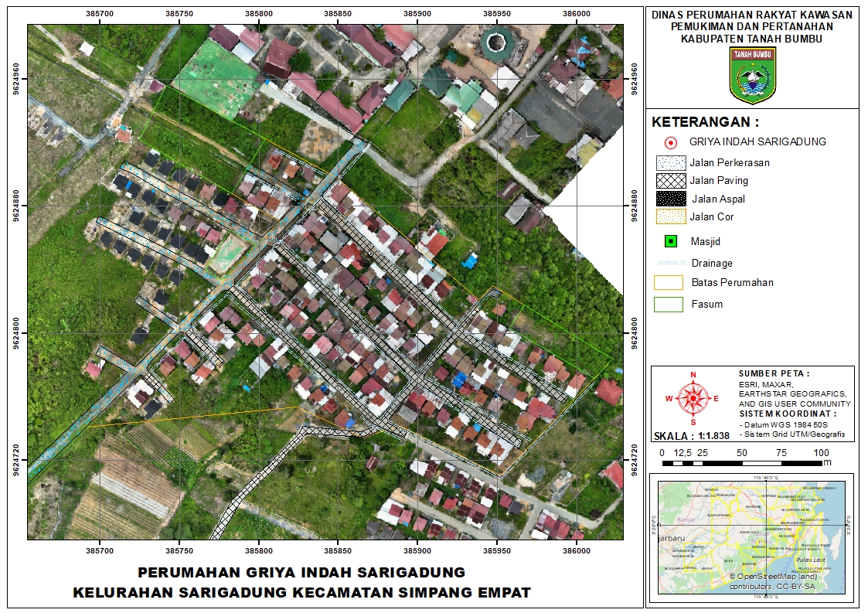This screenshot has height=613, width=868.
Task: Click the orange Batas Perumahan outline box
Action: point(669,282)
